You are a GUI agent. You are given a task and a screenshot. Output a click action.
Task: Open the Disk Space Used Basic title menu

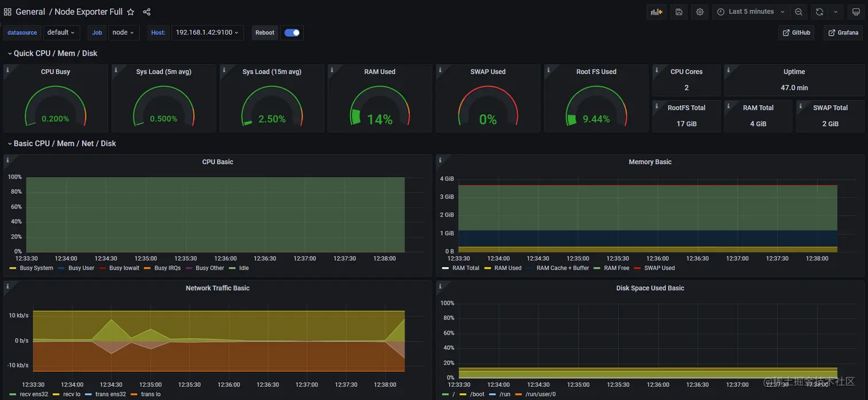(650, 288)
